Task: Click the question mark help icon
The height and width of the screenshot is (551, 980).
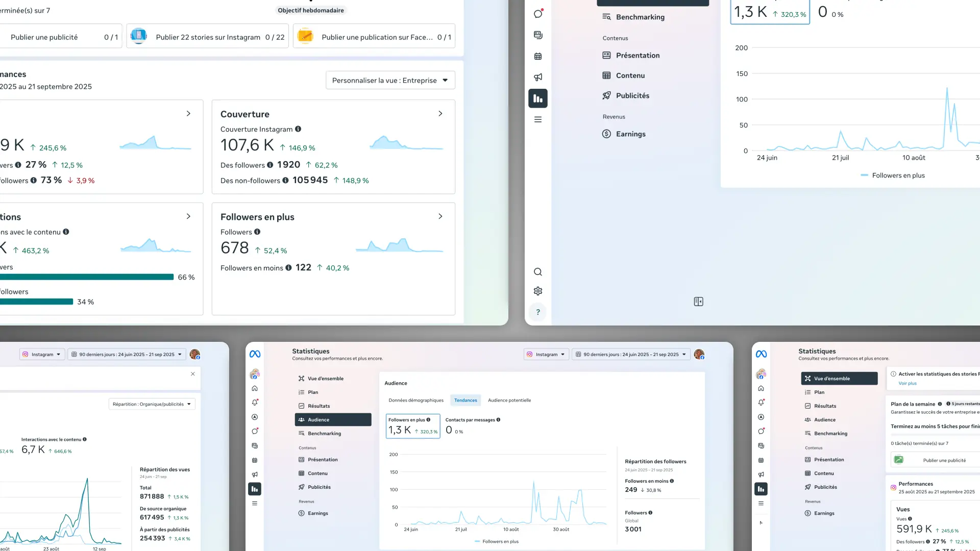Action: pyautogui.click(x=537, y=312)
